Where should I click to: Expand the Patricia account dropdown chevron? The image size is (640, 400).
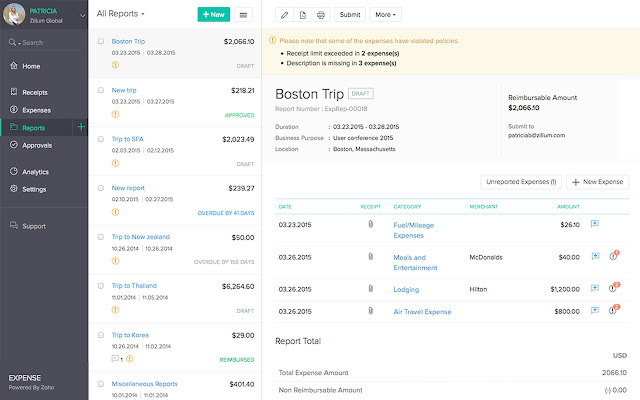coord(82,16)
